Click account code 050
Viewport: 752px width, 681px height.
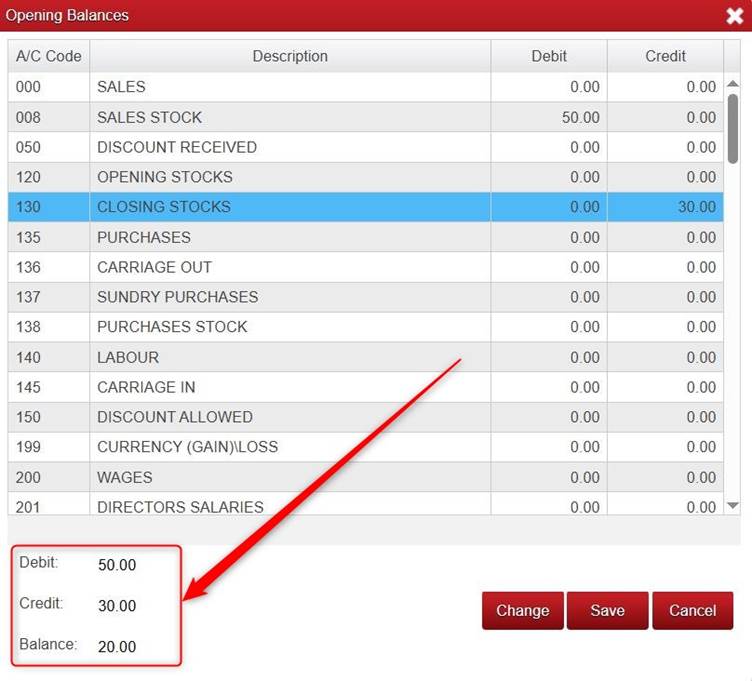(28, 147)
